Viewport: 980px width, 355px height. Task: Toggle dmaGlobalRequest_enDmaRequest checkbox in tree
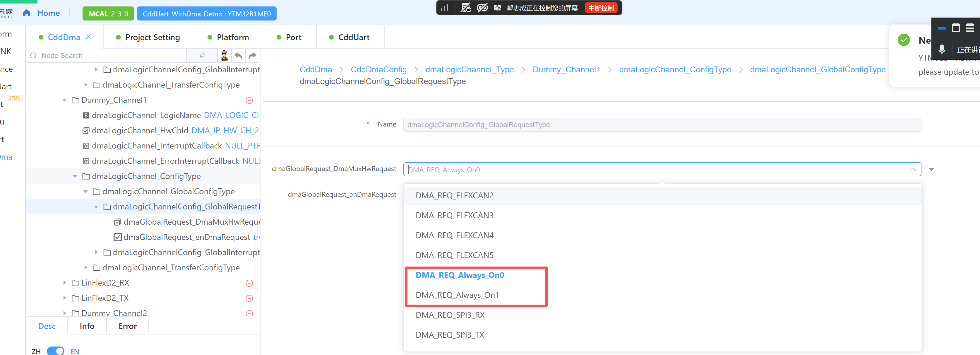[118, 238]
